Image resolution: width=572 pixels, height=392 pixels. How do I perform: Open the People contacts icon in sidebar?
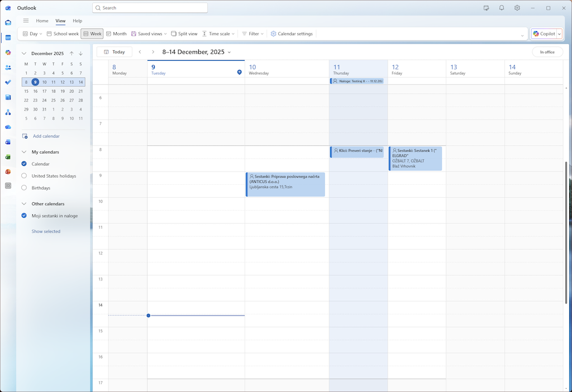[8, 68]
